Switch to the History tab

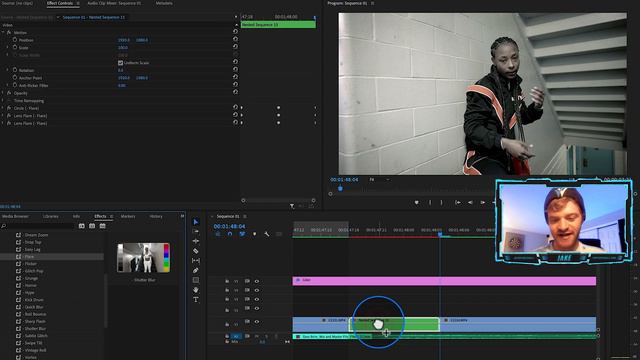pos(156,216)
